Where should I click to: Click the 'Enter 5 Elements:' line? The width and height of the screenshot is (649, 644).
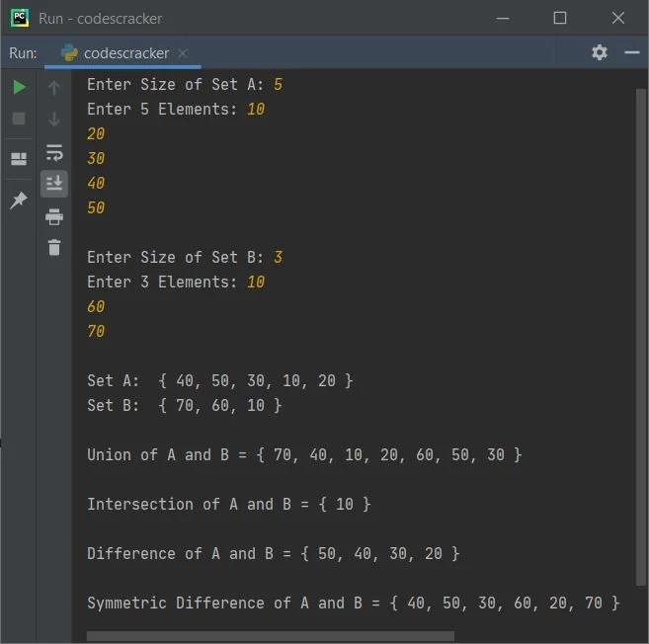pyautogui.click(x=176, y=110)
